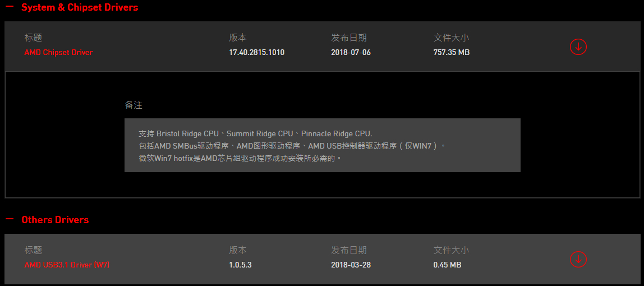Click the 0.45 MB file size
This screenshot has height=286, width=644.
tap(447, 265)
